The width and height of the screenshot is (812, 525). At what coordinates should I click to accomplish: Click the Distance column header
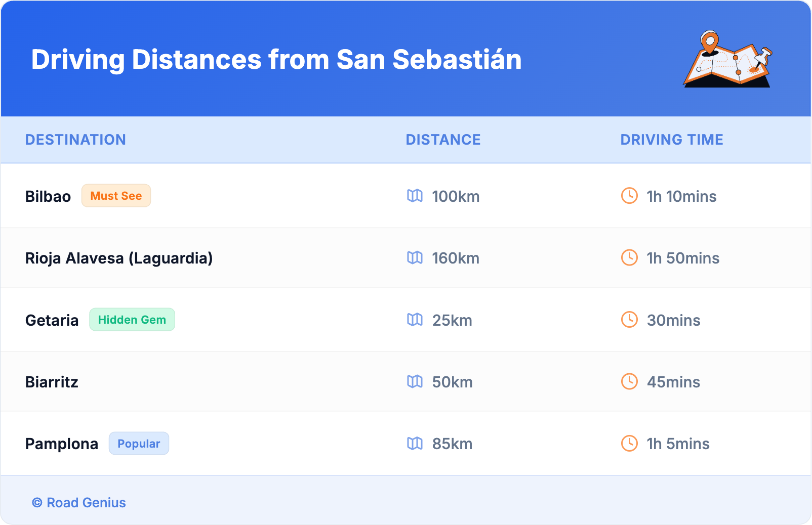pos(443,140)
